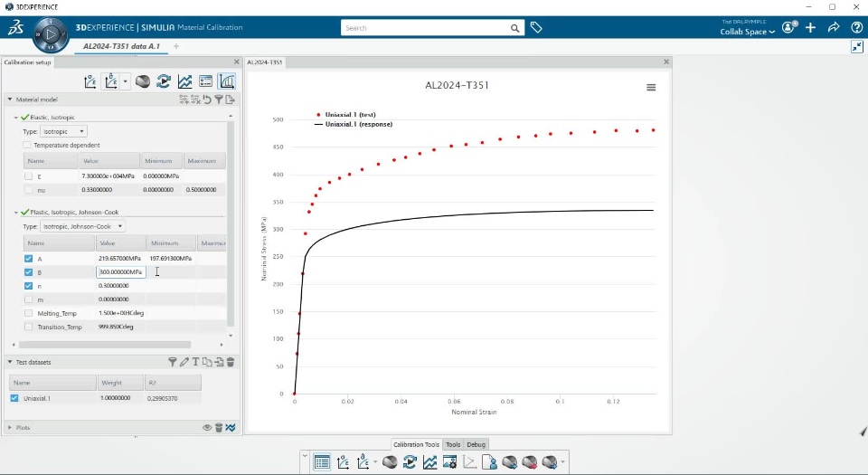Click the import icon in Test datasets header
Screen dimensions: 868x475
[x=219, y=362]
